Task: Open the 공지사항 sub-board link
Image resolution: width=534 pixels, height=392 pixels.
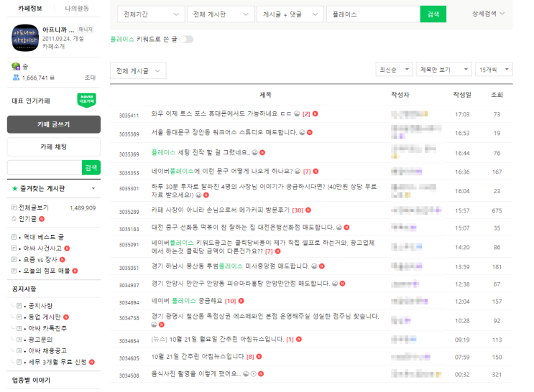Action: tap(40, 306)
